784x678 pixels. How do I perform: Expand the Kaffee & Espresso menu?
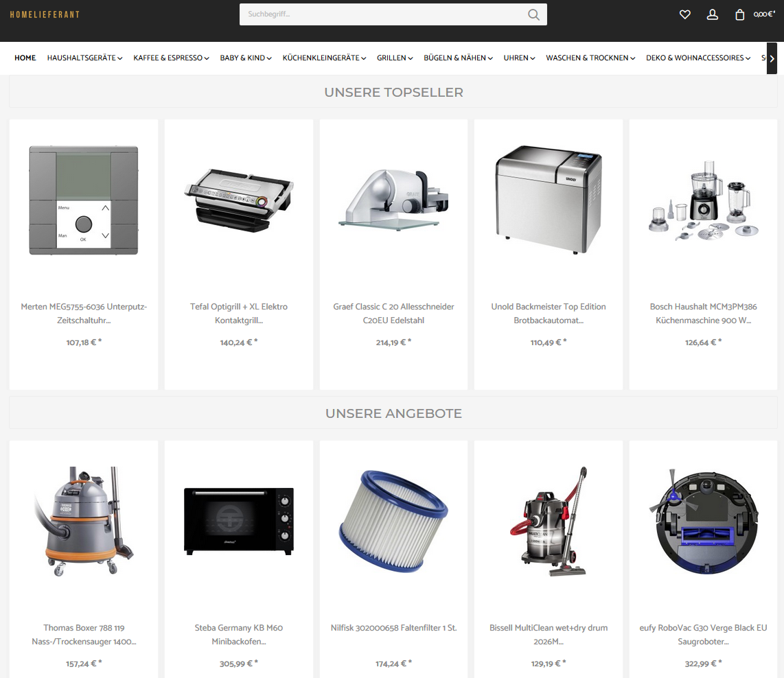[x=171, y=58]
